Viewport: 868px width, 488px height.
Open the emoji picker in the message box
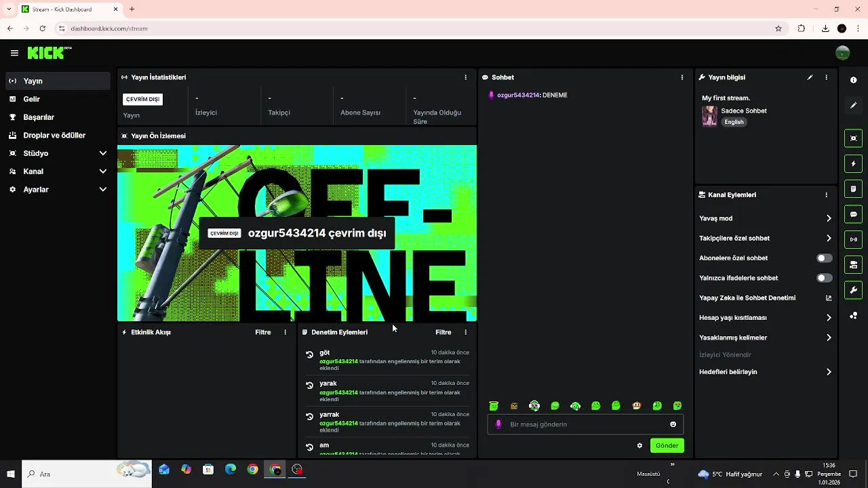(673, 424)
